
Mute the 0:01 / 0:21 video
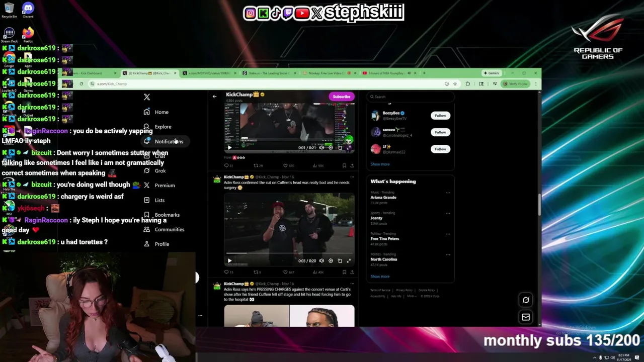[321, 148]
